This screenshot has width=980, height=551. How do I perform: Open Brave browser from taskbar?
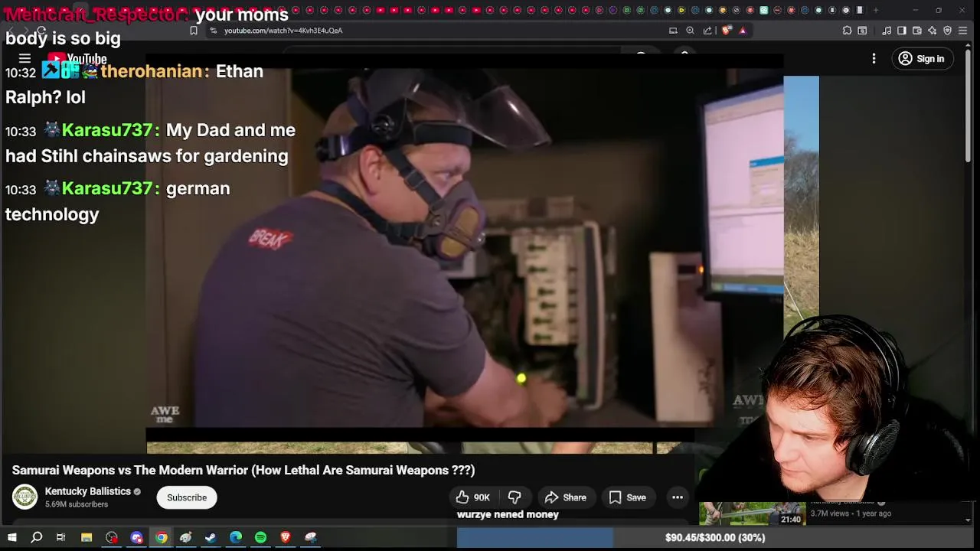click(286, 537)
